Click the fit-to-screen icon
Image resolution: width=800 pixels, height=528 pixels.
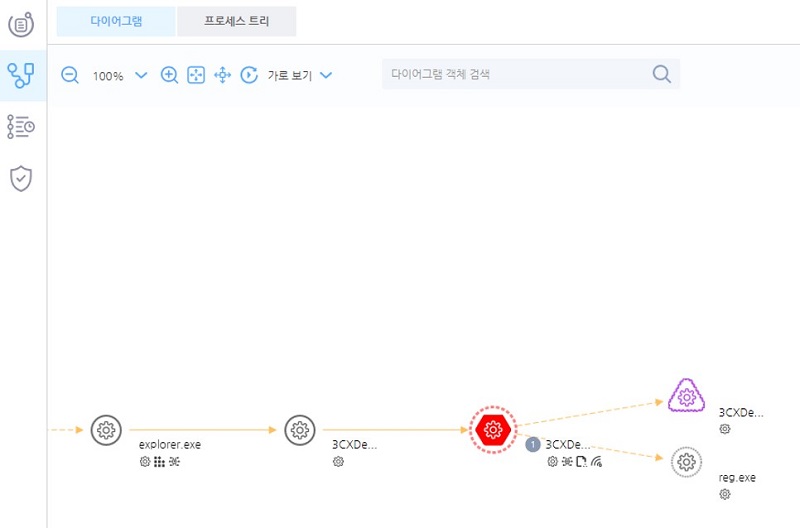[x=196, y=75]
